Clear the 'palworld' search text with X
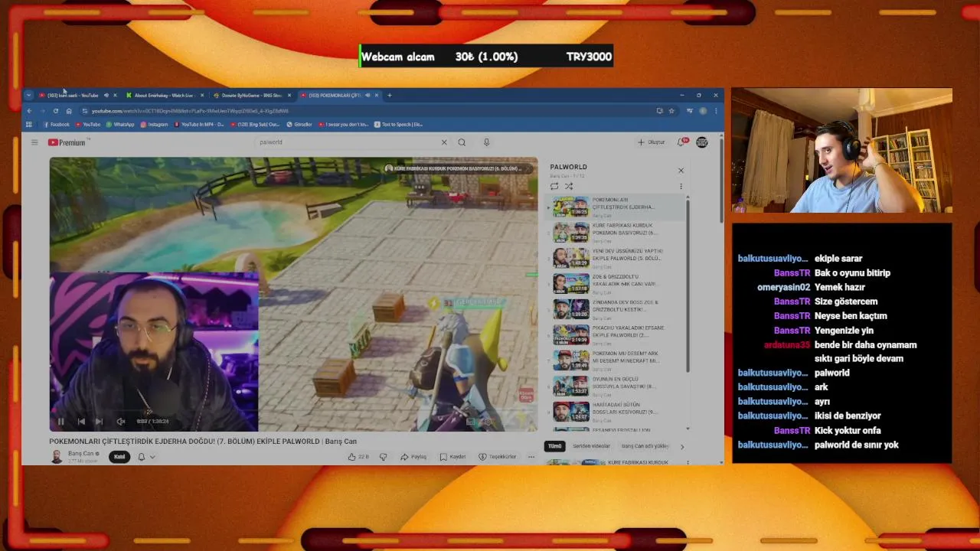This screenshot has width=980, height=551. (x=443, y=142)
